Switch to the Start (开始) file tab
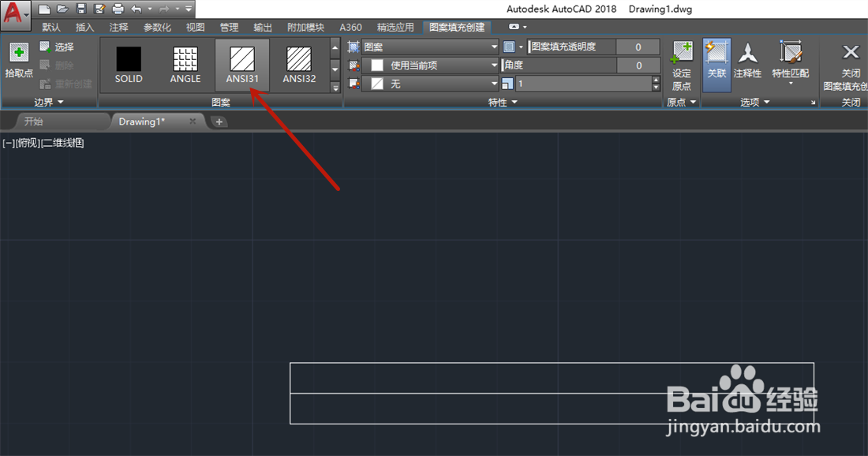The width and height of the screenshot is (868, 456). tap(34, 121)
